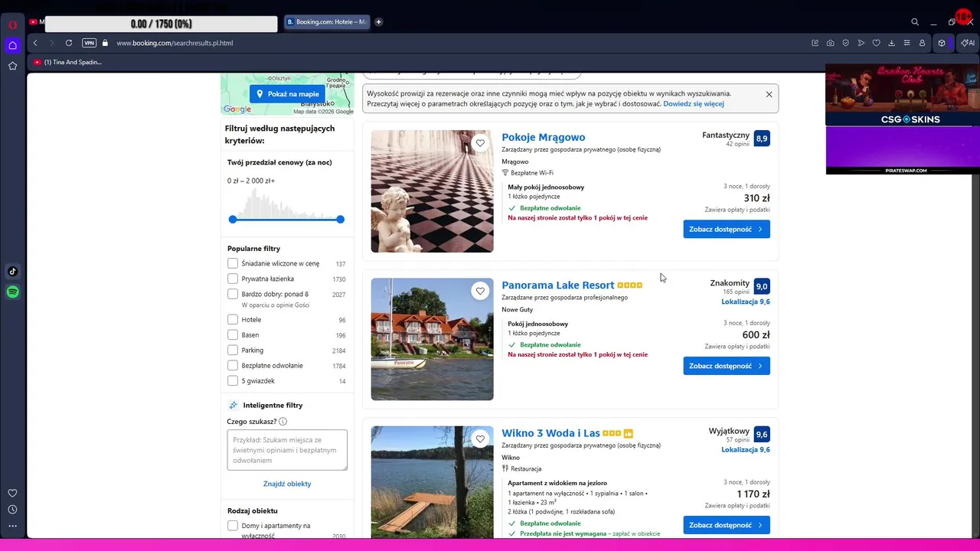The image size is (980, 551).
Task: Click the send/flow arrow icon
Action: [861, 43]
